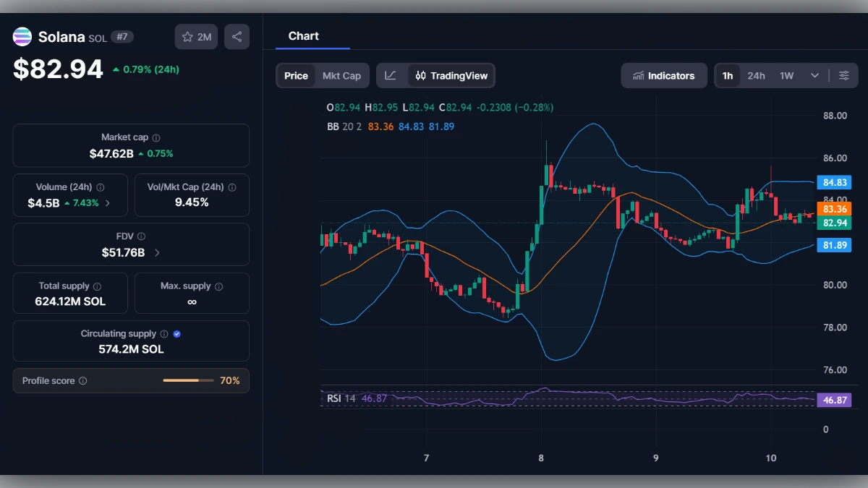Select the line chart icon

click(391, 75)
